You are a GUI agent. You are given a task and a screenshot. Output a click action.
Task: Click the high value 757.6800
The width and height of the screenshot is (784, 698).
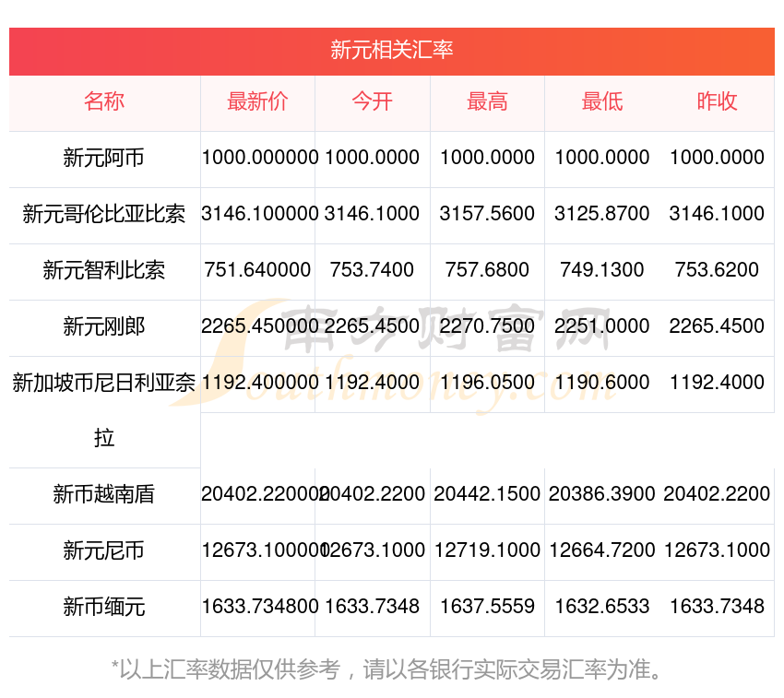(487, 270)
